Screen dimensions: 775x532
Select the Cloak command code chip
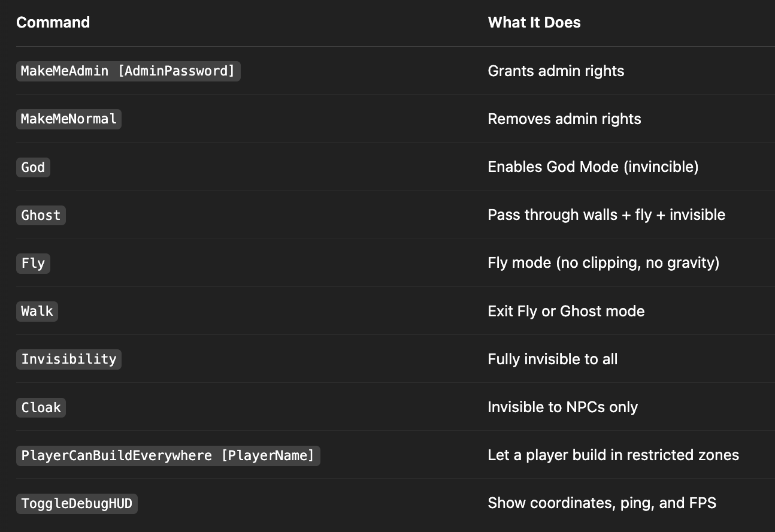pyautogui.click(x=41, y=407)
